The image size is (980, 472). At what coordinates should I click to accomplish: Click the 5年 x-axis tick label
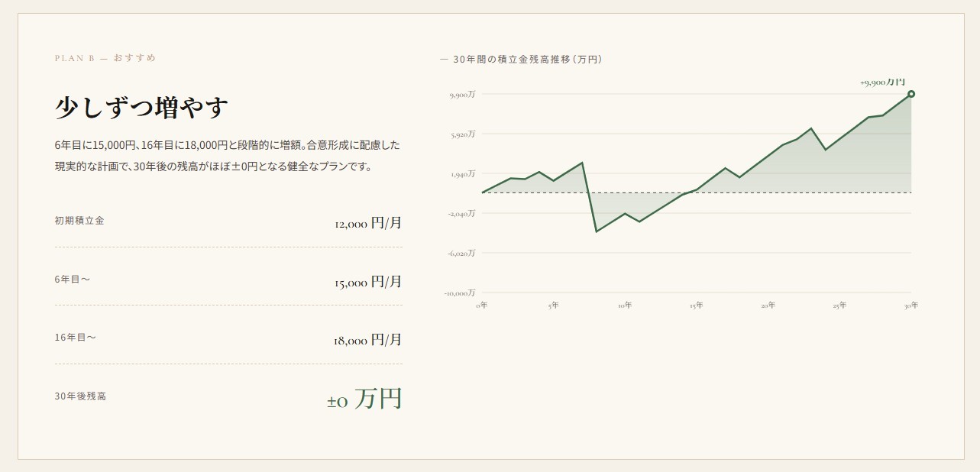(553, 306)
